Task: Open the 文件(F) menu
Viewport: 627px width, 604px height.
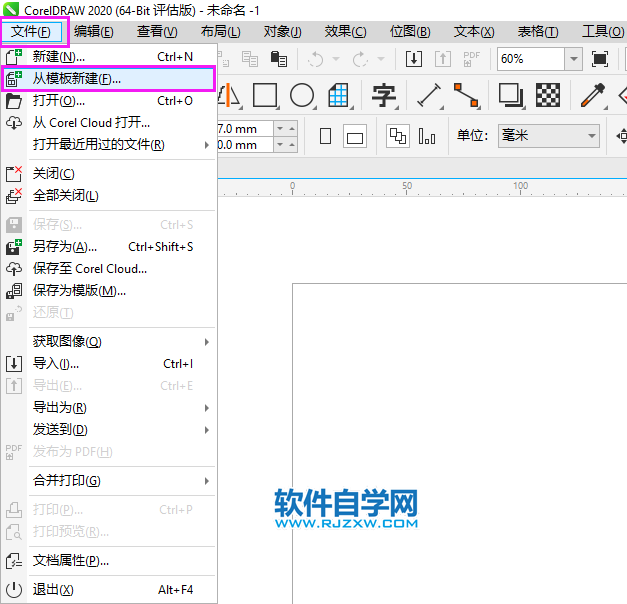Action: (31, 32)
